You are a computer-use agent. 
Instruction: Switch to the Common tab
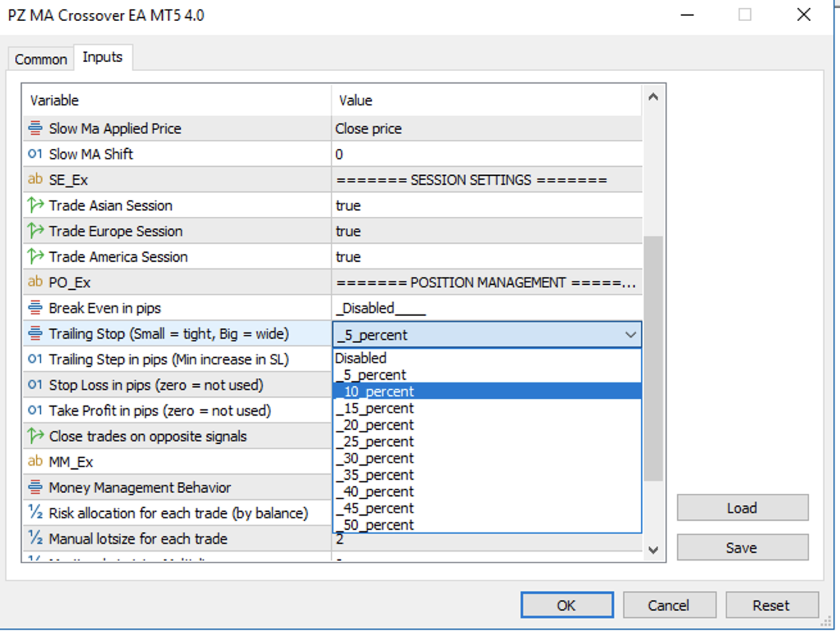pyautogui.click(x=40, y=59)
